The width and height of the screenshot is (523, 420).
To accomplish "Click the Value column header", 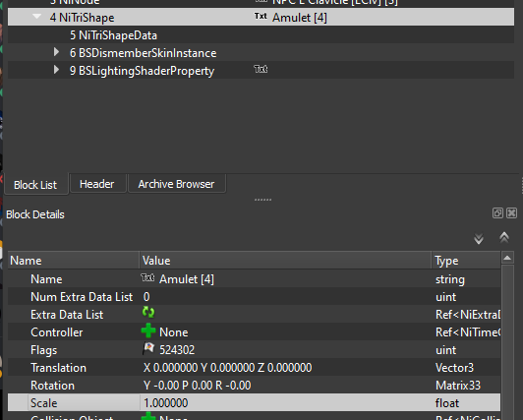I will point(285,261).
